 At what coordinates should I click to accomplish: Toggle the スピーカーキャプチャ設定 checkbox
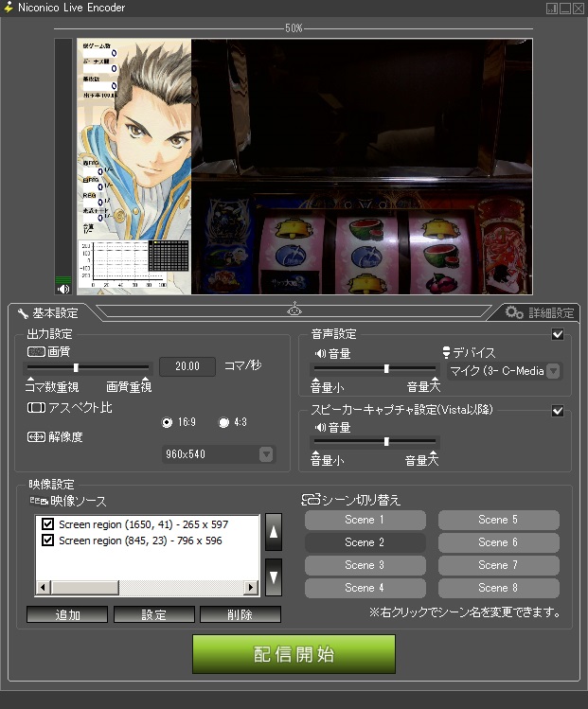pyautogui.click(x=558, y=411)
